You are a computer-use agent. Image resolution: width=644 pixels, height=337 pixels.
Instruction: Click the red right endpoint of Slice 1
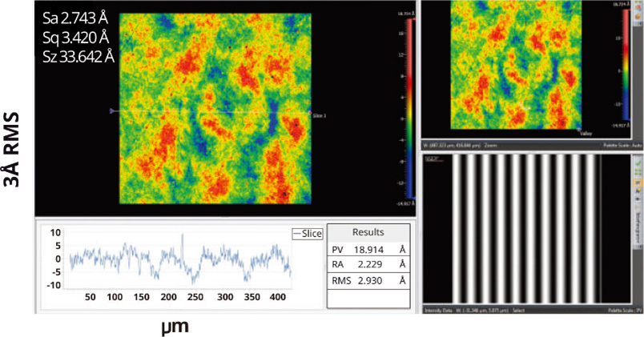click(x=310, y=113)
